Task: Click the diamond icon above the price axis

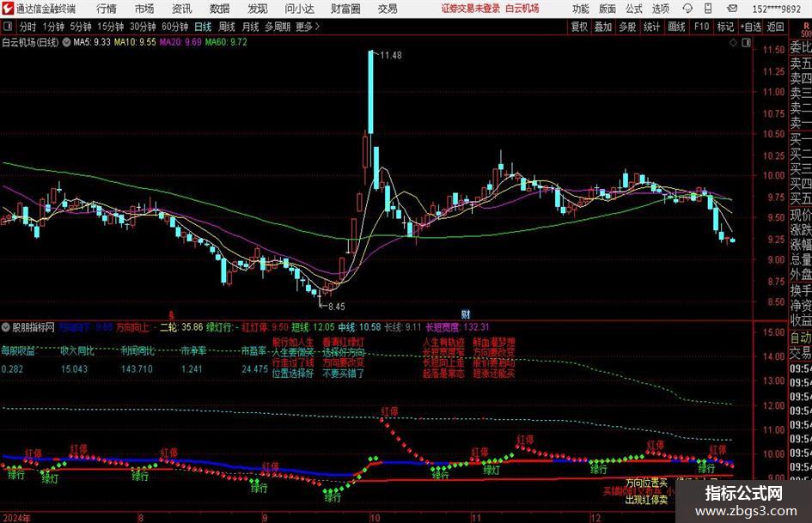Action: pos(733,43)
